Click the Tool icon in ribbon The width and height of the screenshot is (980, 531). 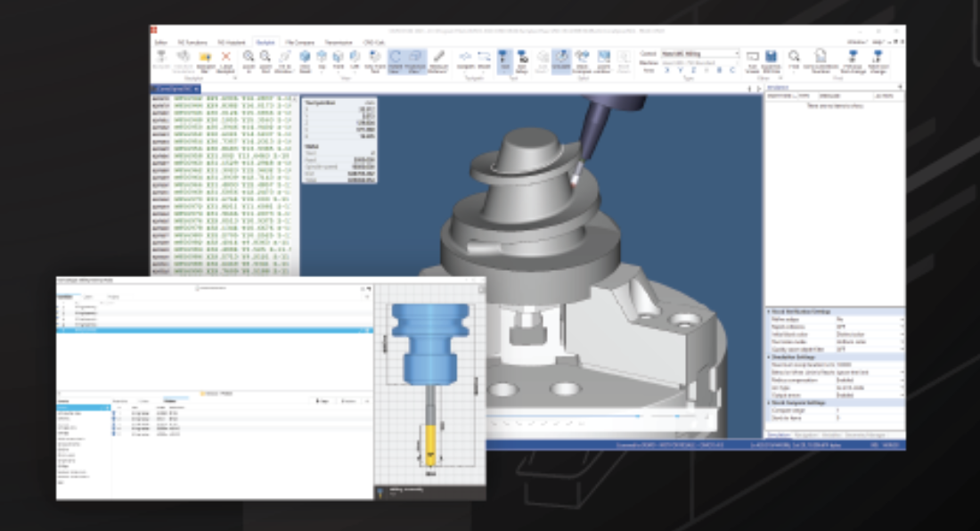(x=504, y=61)
